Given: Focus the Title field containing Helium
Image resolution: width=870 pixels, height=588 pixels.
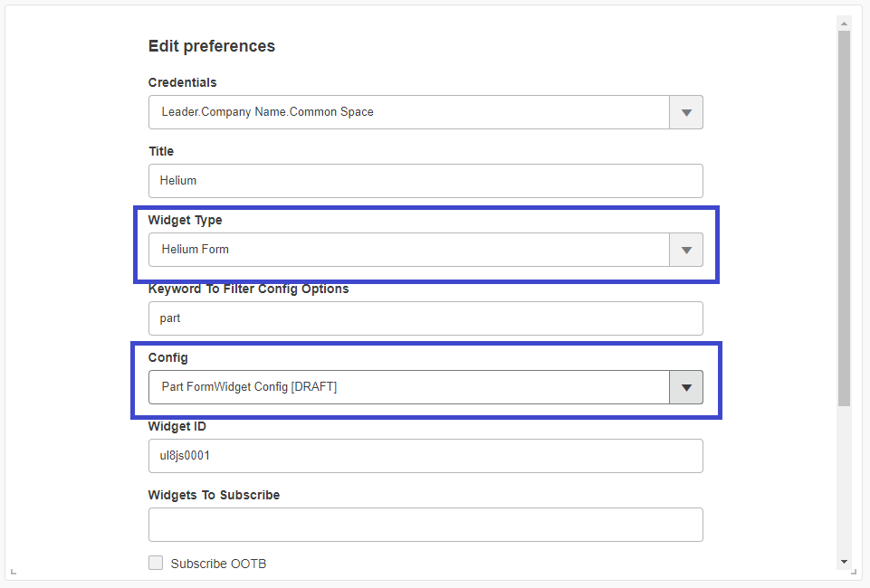Looking at the screenshot, I should pyautogui.click(x=425, y=181).
